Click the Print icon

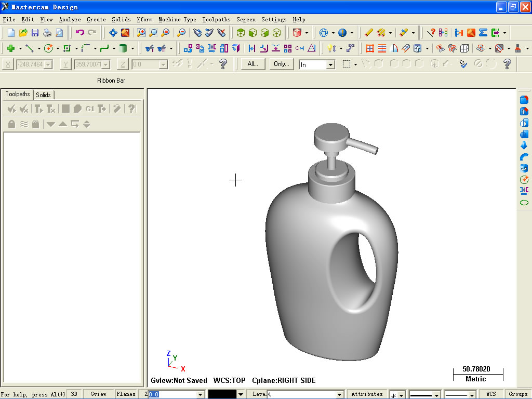(x=47, y=33)
